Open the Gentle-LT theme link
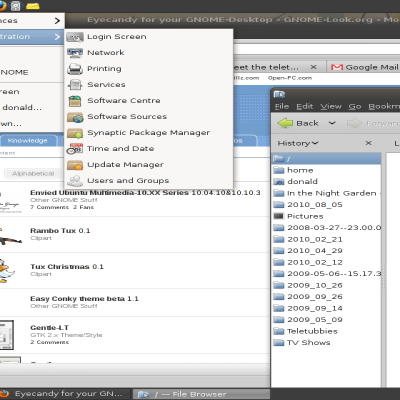This screenshot has height=400, width=400. 49,328
